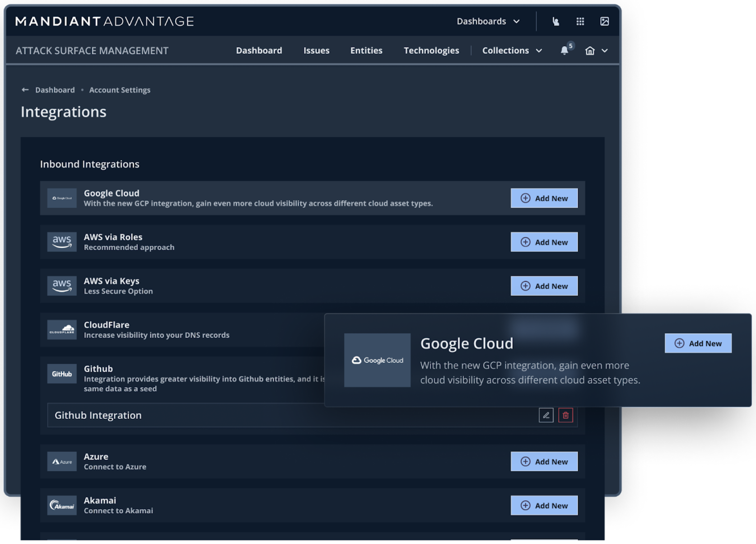Click the Integrations page title
The width and height of the screenshot is (756, 544).
point(64,112)
